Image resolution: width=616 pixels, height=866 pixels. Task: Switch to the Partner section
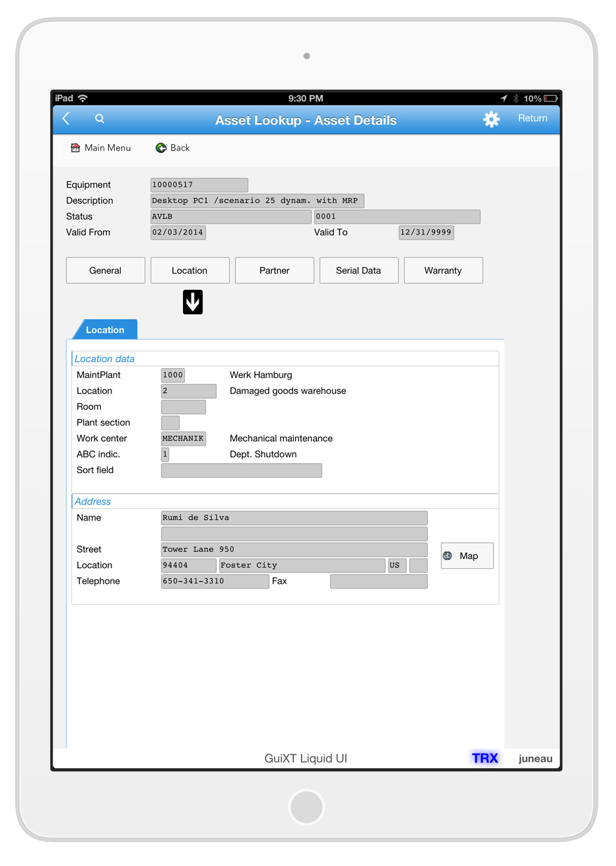click(274, 270)
